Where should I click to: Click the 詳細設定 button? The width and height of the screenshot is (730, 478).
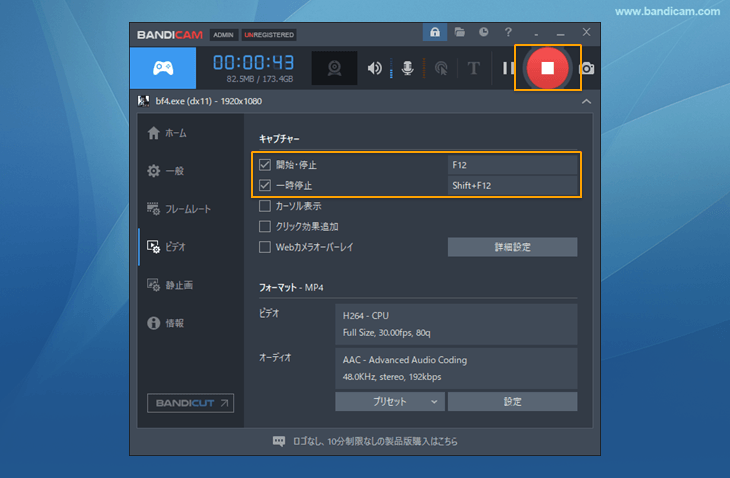[512, 247]
